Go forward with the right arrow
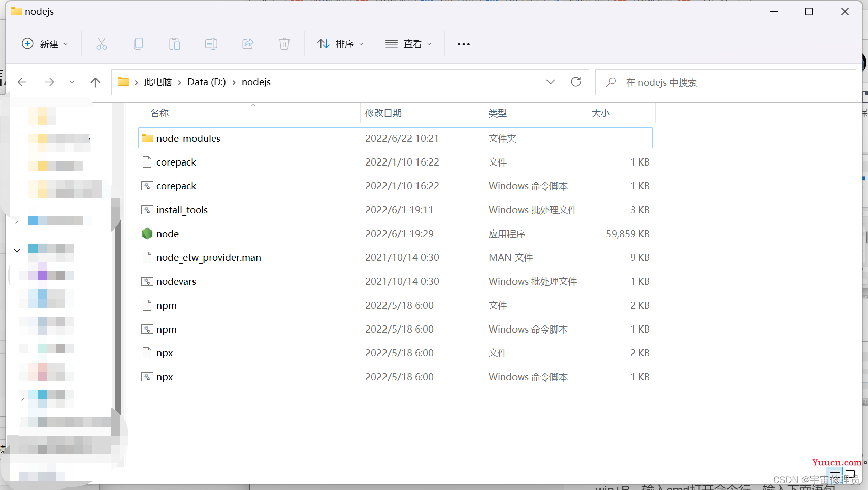This screenshot has height=490, width=868. [49, 82]
